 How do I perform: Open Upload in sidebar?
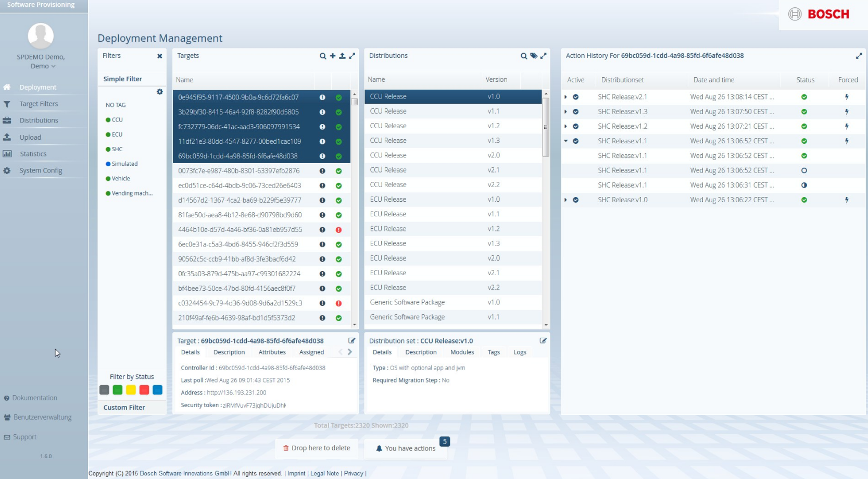(30, 138)
